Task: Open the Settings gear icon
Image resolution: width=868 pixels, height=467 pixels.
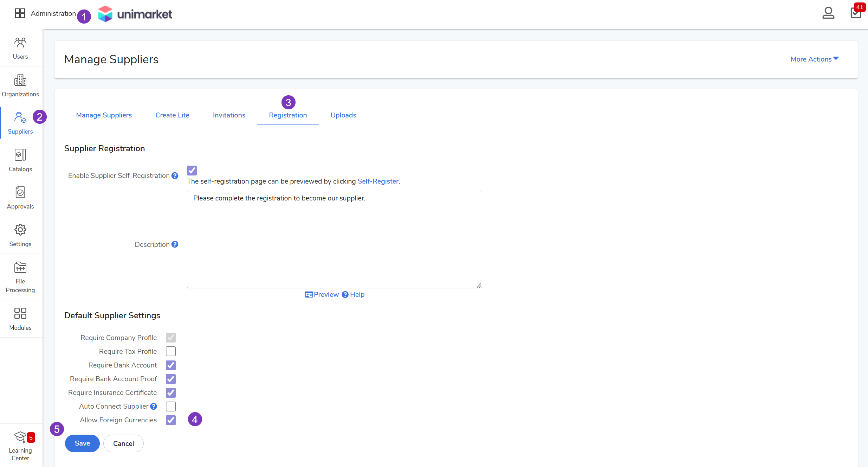Action: (20, 235)
